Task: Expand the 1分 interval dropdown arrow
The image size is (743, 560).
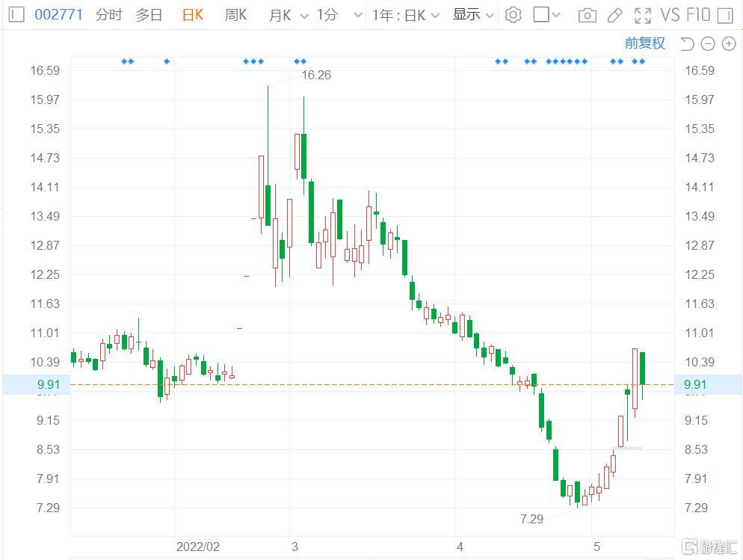Action: pos(358,15)
